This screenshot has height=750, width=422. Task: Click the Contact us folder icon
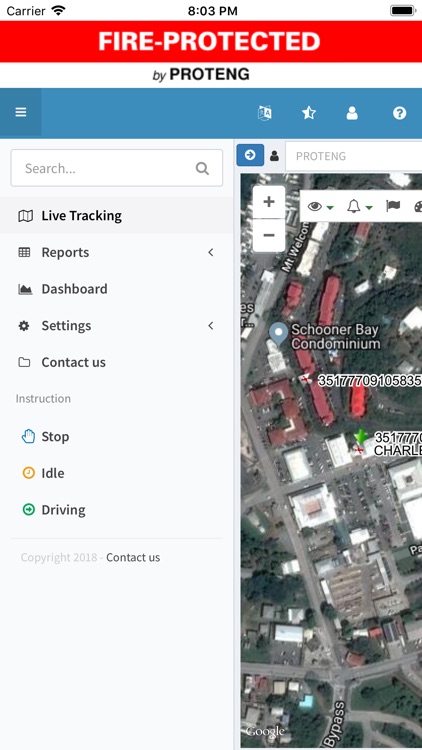(24, 362)
